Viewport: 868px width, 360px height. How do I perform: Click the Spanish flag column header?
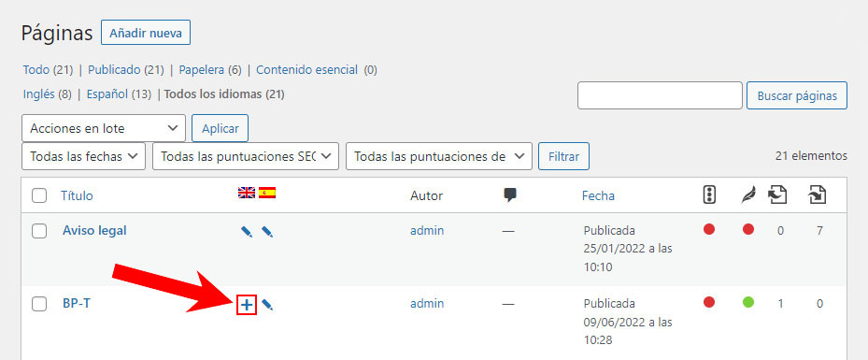point(267,193)
